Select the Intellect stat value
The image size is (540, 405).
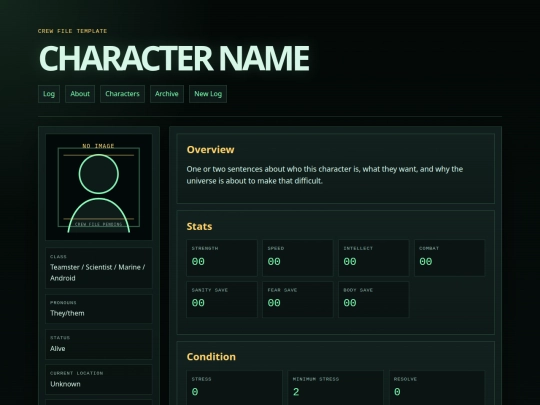pos(350,262)
